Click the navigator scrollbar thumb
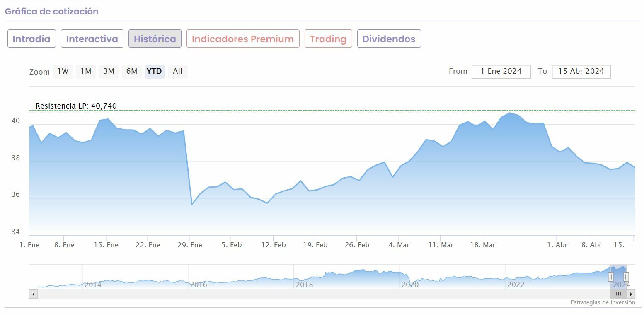The width and height of the screenshot is (644, 316). (618, 294)
